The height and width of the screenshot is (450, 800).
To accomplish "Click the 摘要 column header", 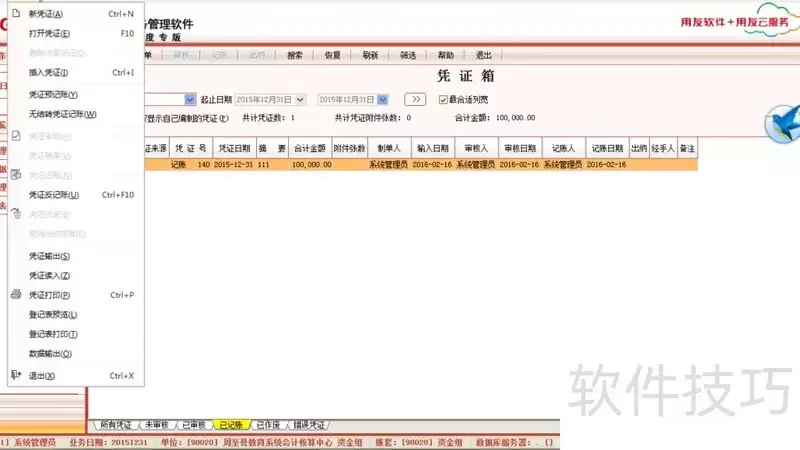I will pos(272,148).
